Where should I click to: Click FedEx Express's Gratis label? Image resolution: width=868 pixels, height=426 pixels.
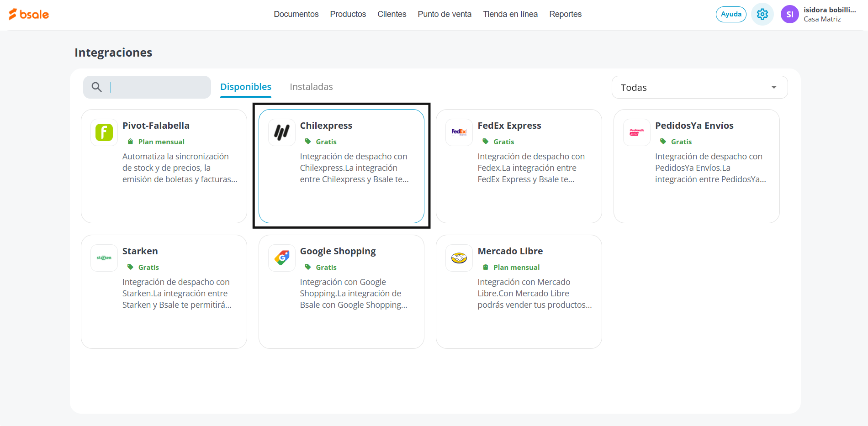pyautogui.click(x=504, y=142)
